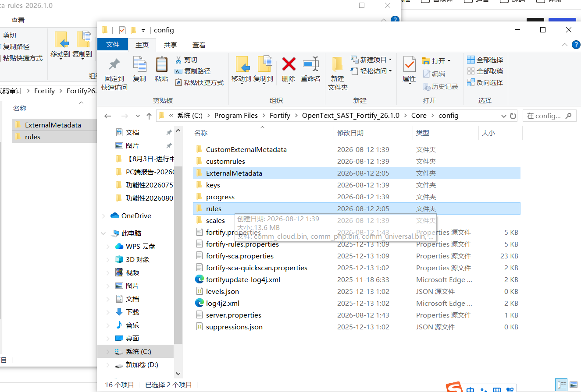Click Core in the address breadcrumb
The image size is (581, 392).
tap(419, 116)
